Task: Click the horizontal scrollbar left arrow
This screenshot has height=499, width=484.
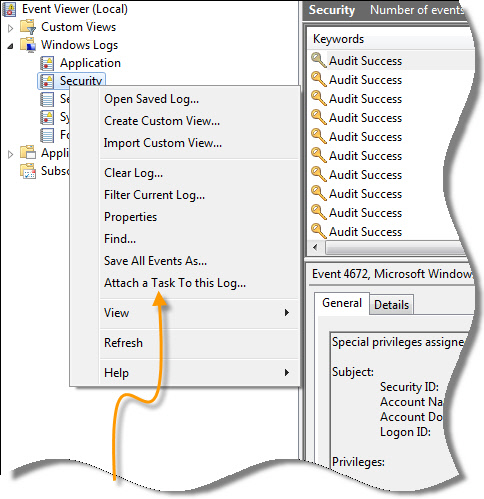Action: point(315,248)
